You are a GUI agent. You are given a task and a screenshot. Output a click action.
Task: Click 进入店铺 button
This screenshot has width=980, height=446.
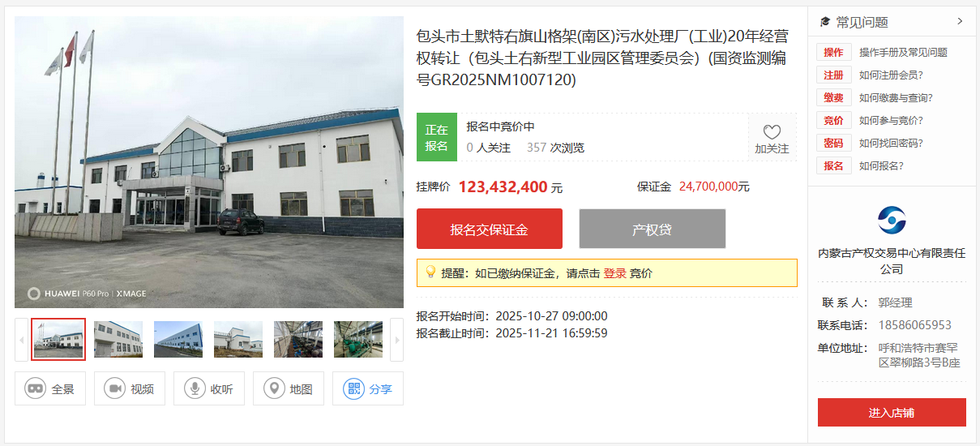click(x=892, y=412)
